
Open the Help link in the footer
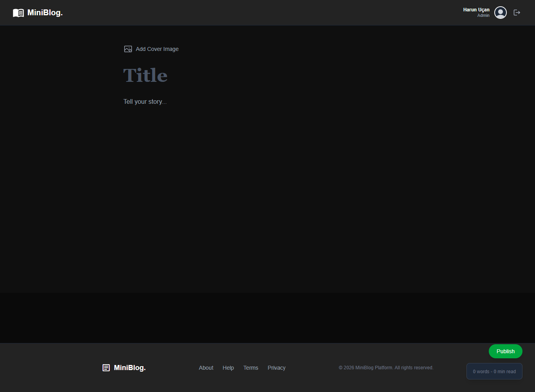228,368
